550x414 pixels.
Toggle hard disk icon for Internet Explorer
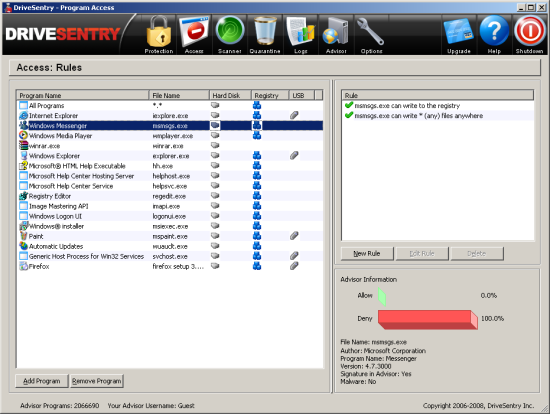(x=215, y=115)
